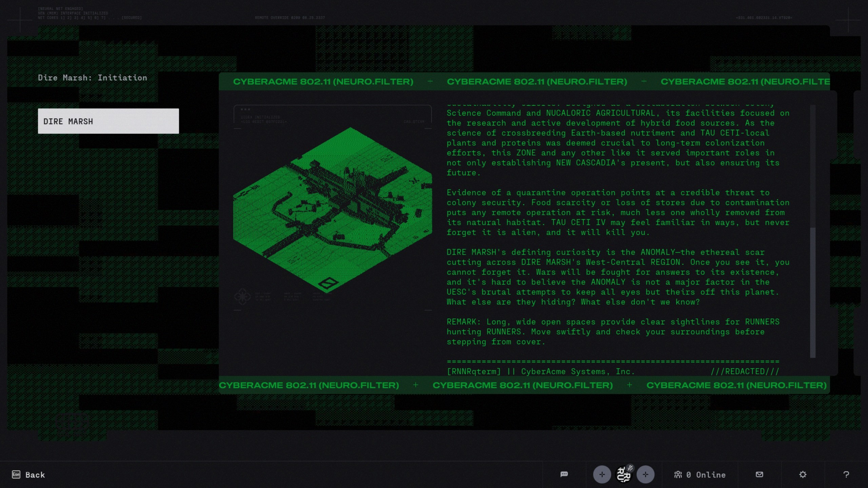
Task: Open the chat bubble icon
Action: tap(564, 474)
